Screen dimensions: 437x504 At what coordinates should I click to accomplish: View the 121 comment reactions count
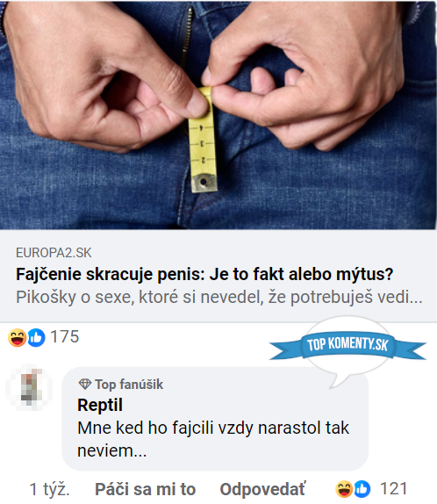click(x=394, y=489)
